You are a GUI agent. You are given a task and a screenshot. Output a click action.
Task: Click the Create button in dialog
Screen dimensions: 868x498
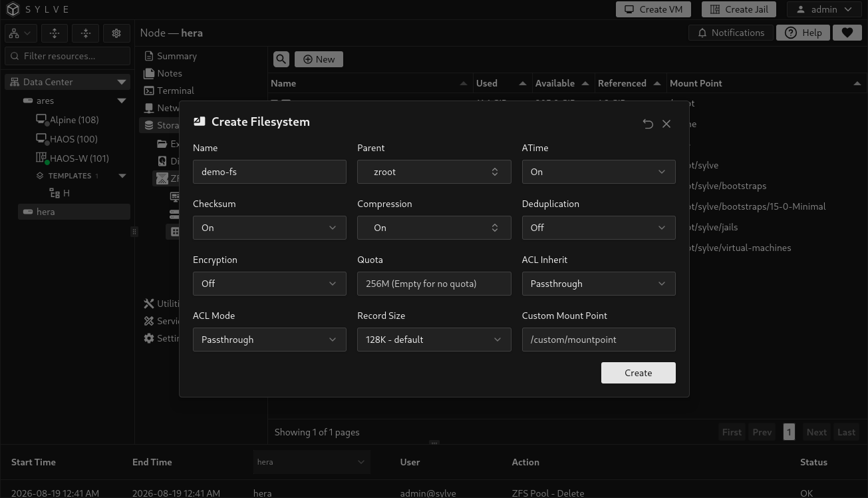coord(639,373)
